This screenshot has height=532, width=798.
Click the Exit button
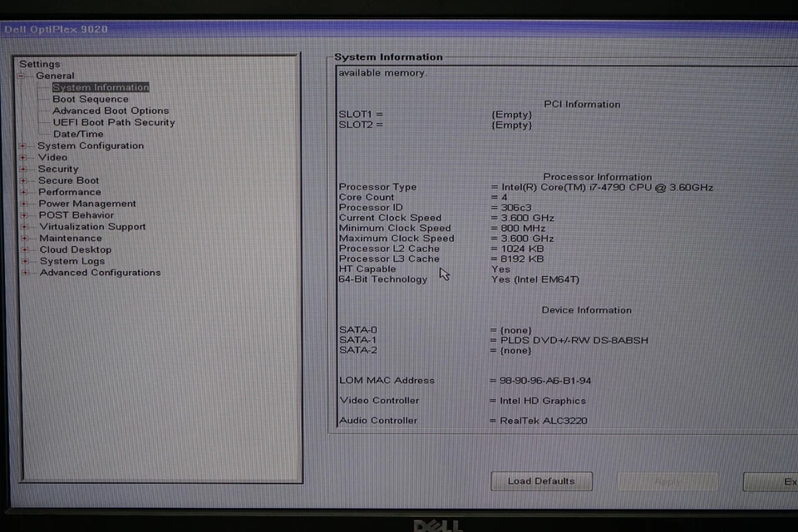click(x=786, y=480)
